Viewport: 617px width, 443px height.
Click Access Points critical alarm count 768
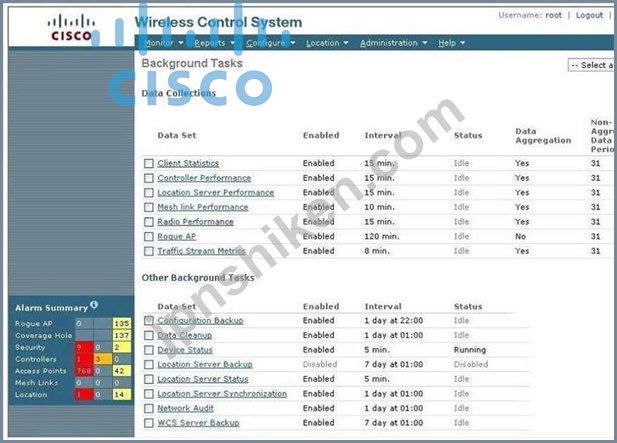84,371
